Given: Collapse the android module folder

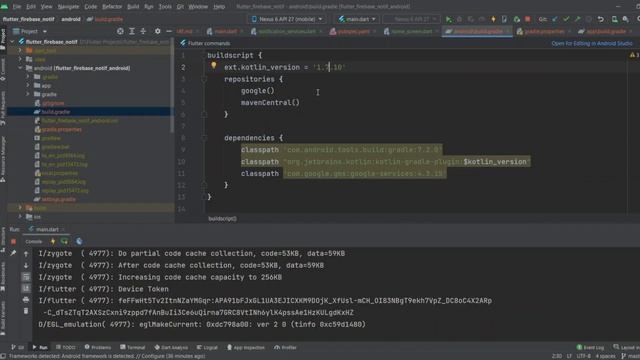Looking at the screenshot, I should pyautogui.click(x=20, y=68).
